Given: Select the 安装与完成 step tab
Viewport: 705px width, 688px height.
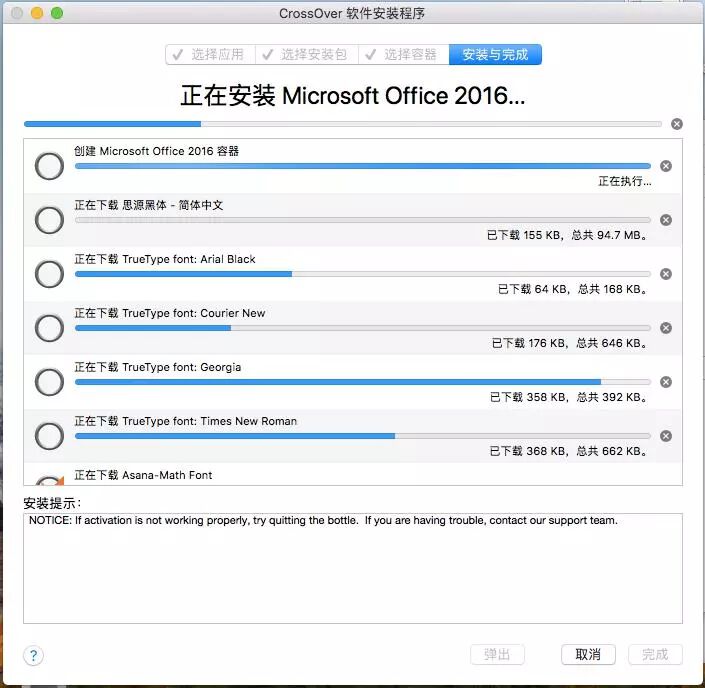Looking at the screenshot, I should pyautogui.click(x=495, y=54).
